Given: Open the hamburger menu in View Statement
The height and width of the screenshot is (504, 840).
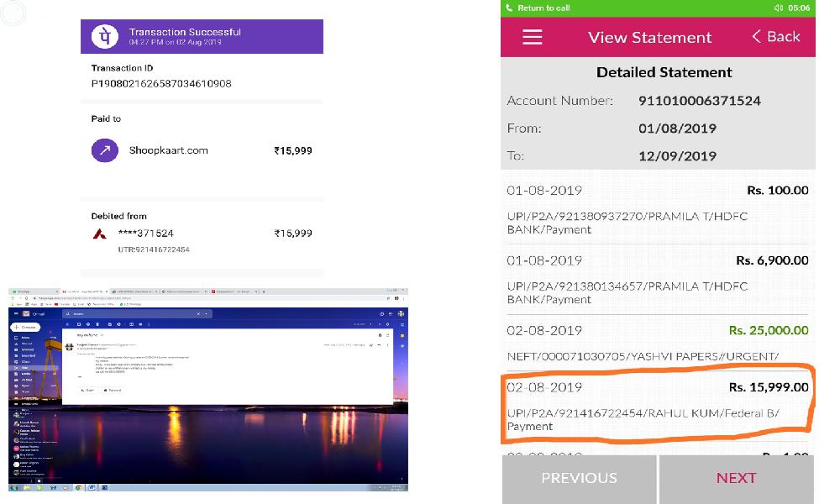Looking at the screenshot, I should pyautogui.click(x=532, y=37).
